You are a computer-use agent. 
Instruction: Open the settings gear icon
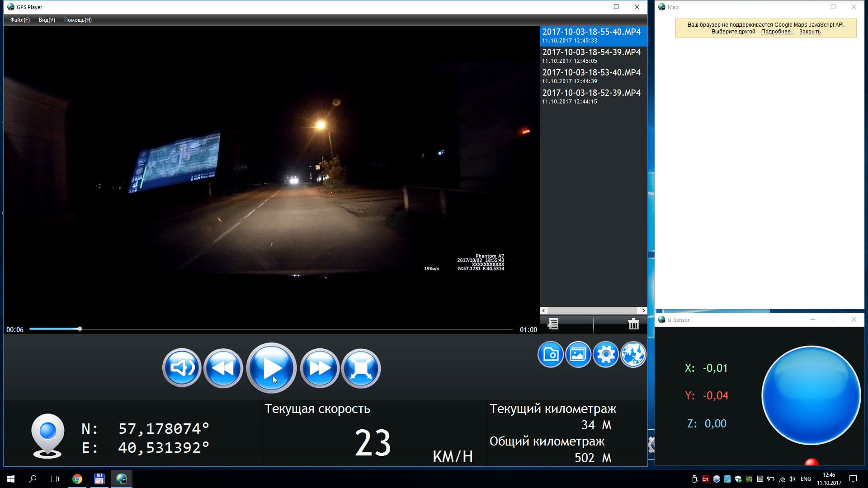coord(605,354)
